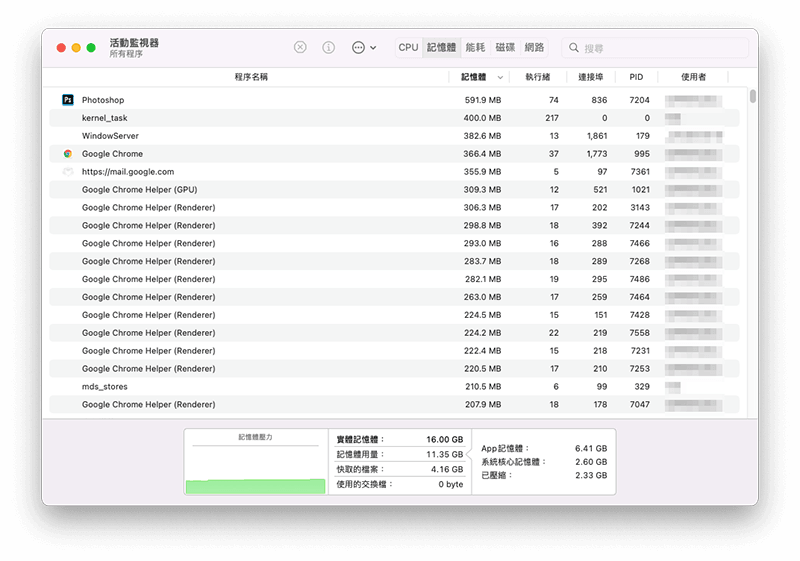Screen dimensions: 800x561
Task: Click the Photoshop app icon
Action: click(68, 100)
